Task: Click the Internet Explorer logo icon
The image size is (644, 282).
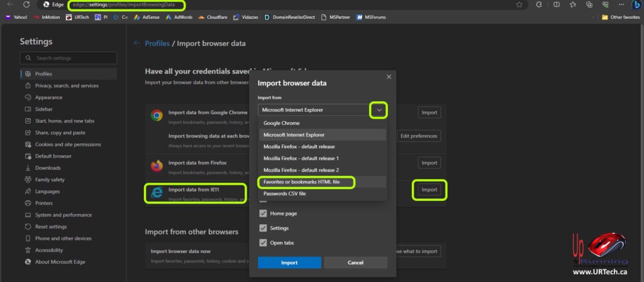Action: coord(157,193)
